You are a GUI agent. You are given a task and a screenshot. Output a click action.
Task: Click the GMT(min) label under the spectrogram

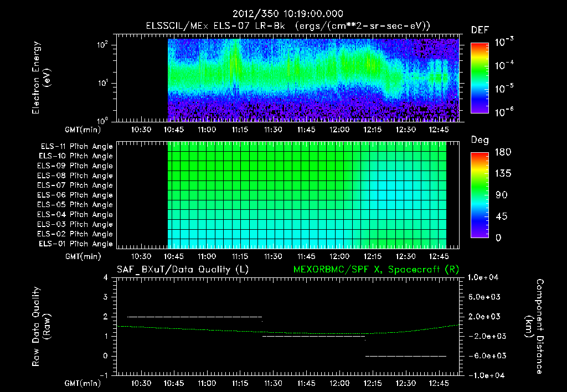tap(83, 130)
